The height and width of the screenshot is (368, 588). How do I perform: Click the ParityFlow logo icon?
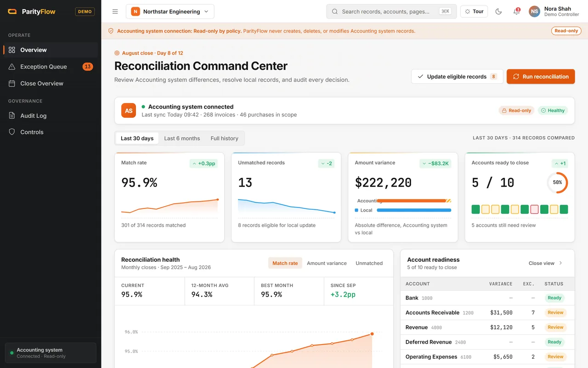pyautogui.click(x=12, y=11)
